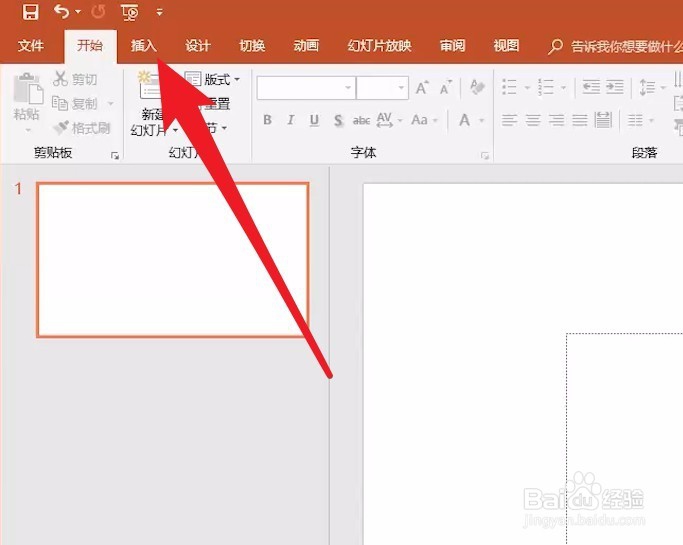This screenshot has width=683, height=545.
Task: Click the Redo icon
Action: 98,12
